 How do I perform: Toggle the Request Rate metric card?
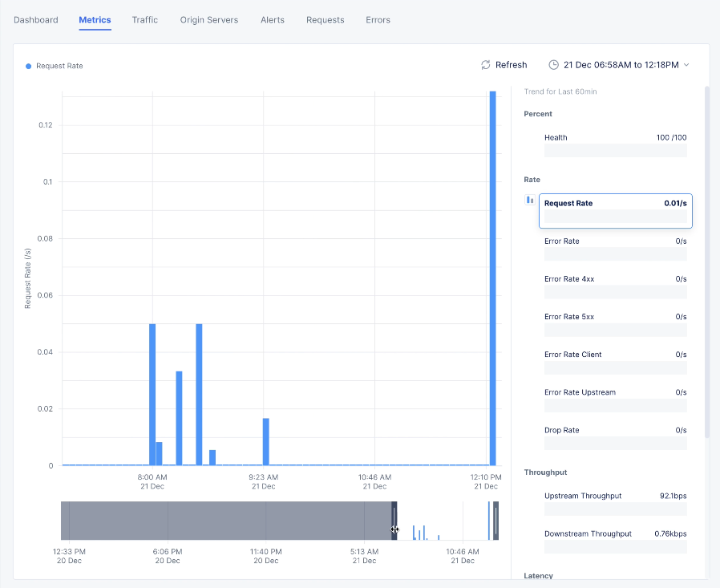(615, 210)
